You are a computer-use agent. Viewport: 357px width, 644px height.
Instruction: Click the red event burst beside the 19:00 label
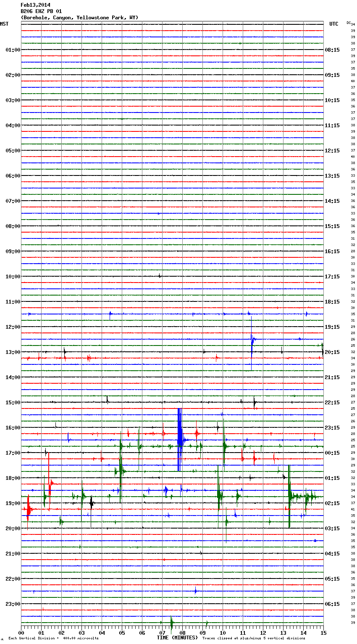[28, 509]
